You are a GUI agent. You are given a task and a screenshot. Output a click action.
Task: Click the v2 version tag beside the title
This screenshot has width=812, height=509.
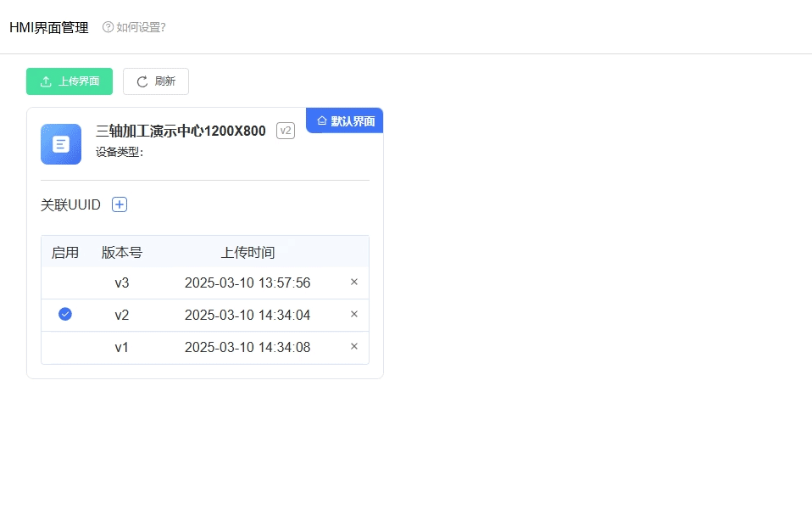tap(286, 131)
